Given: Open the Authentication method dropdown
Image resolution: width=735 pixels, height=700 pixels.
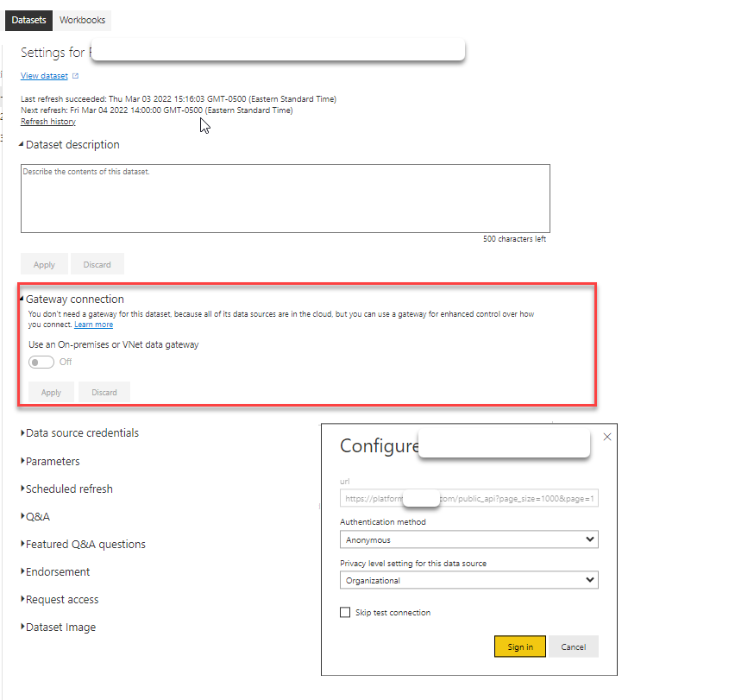Looking at the screenshot, I should pos(468,539).
